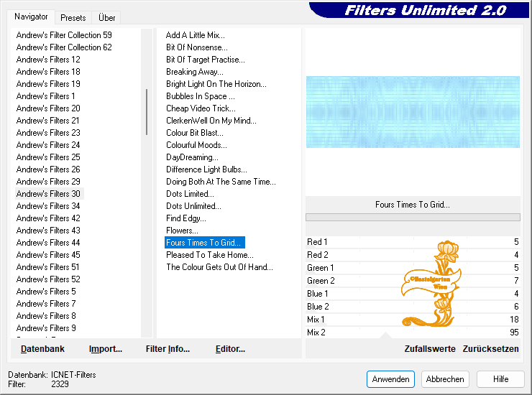Select Andrew's Filters 9
Screen dimensions: 532x395
(46, 328)
